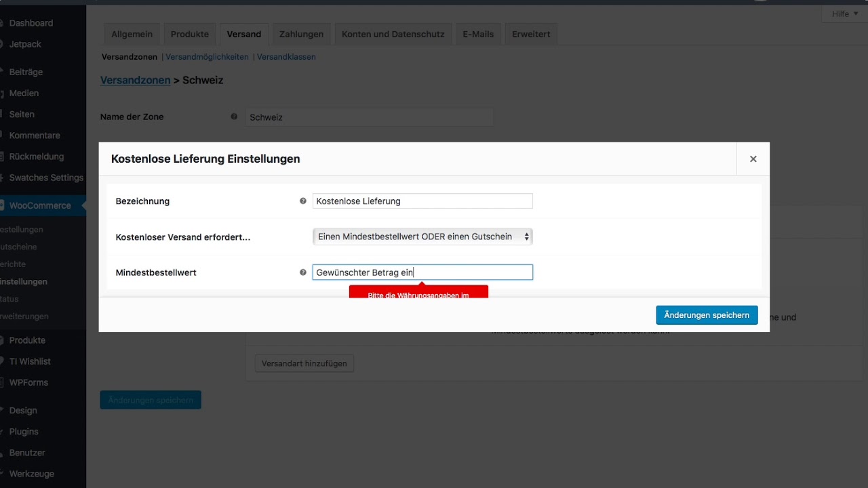Go back via Versandzonen breadcrumb link
Screen dimensions: 868x488
[136, 80]
